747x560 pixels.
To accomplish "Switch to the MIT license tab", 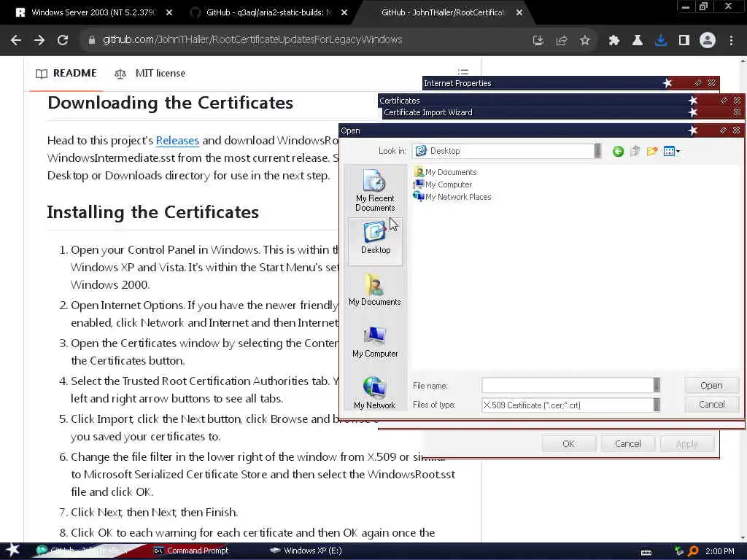I will point(150,74).
